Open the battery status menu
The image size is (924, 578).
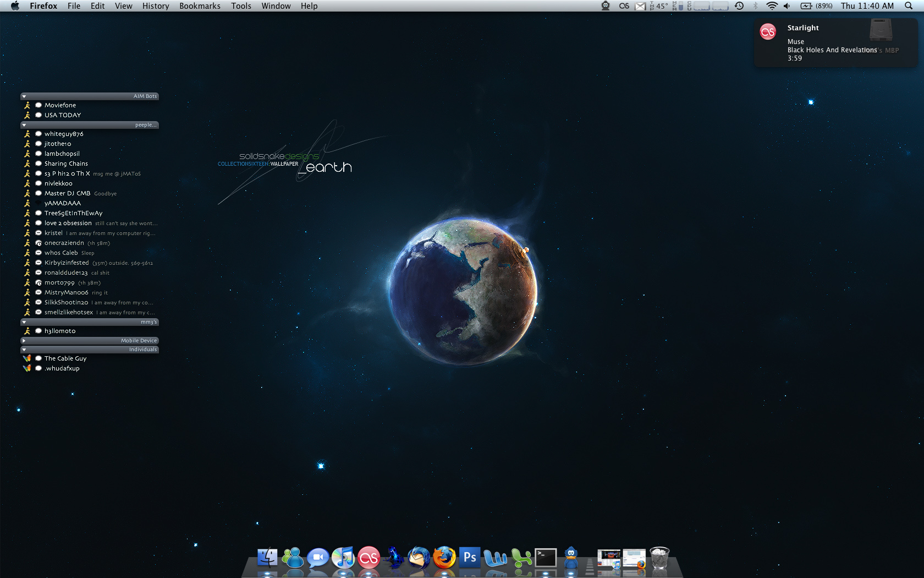(x=816, y=6)
